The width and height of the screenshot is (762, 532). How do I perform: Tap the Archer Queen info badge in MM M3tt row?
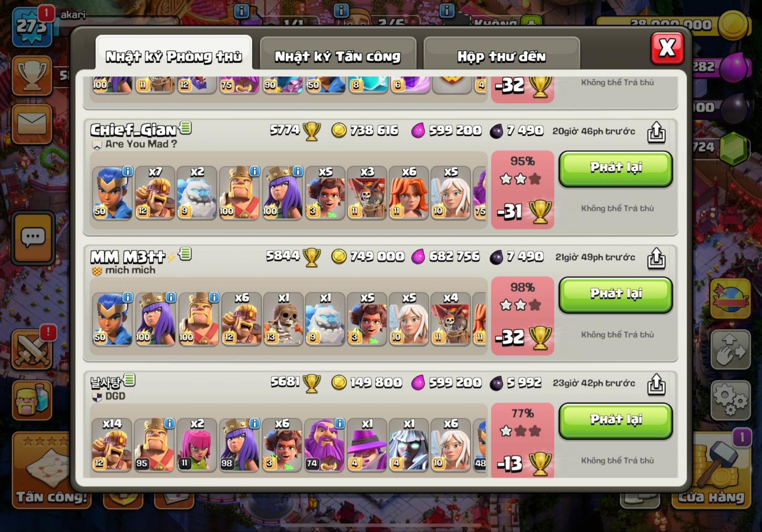(x=170, y=297)
